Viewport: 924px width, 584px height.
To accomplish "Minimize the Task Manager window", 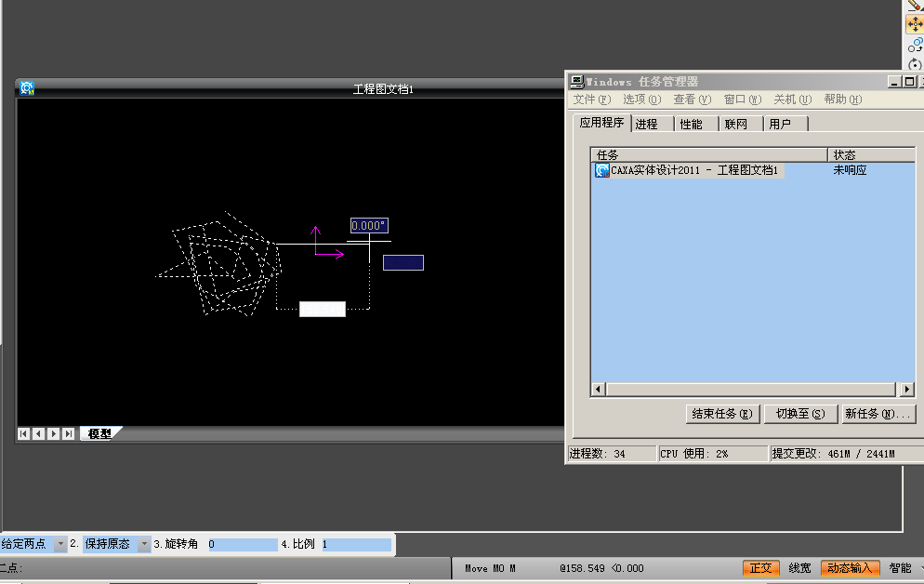I will [894, 82].
